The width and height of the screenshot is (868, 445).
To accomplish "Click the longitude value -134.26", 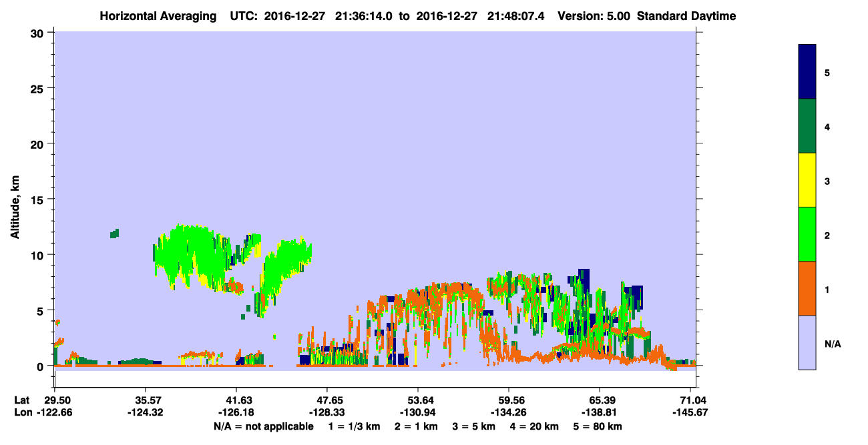I will (509, 413).
